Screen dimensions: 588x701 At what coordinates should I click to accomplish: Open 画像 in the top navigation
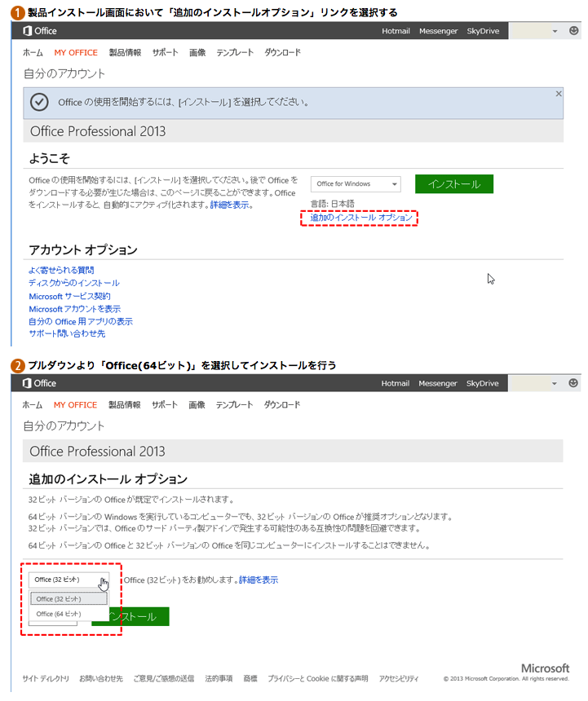tap(197, 53)
